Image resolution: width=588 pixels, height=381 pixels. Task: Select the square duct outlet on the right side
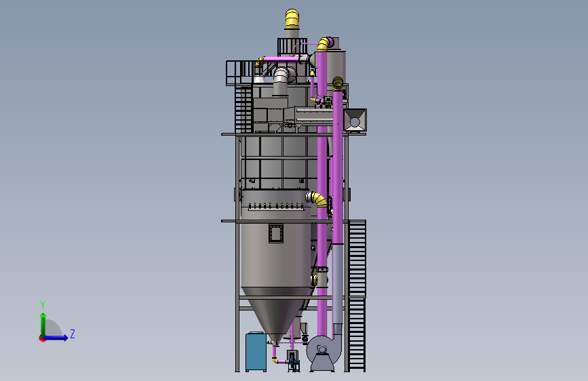tap(355, 120)
